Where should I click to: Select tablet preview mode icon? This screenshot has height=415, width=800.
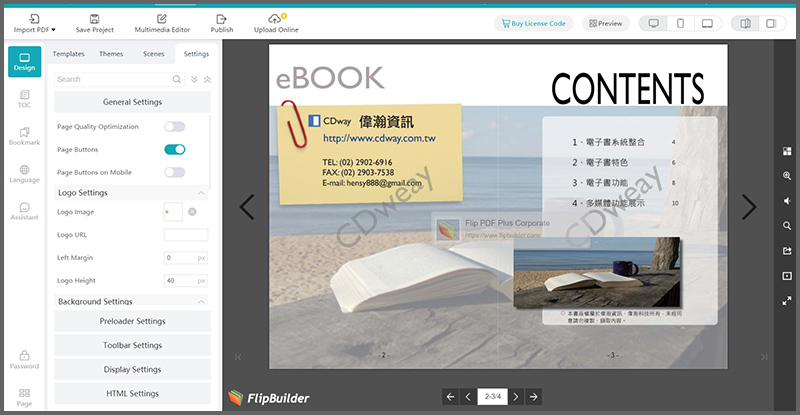707,23
